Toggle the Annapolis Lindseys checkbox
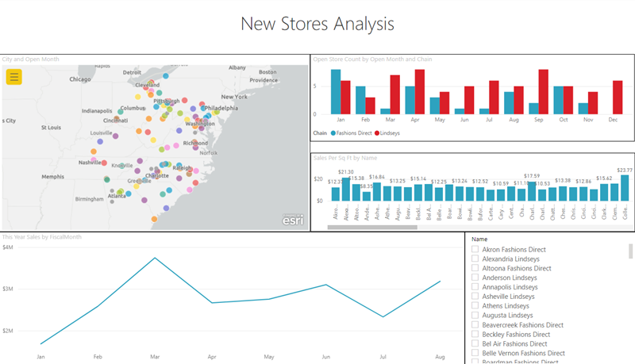Screen dimensions: 635x364 coord(475,287)
